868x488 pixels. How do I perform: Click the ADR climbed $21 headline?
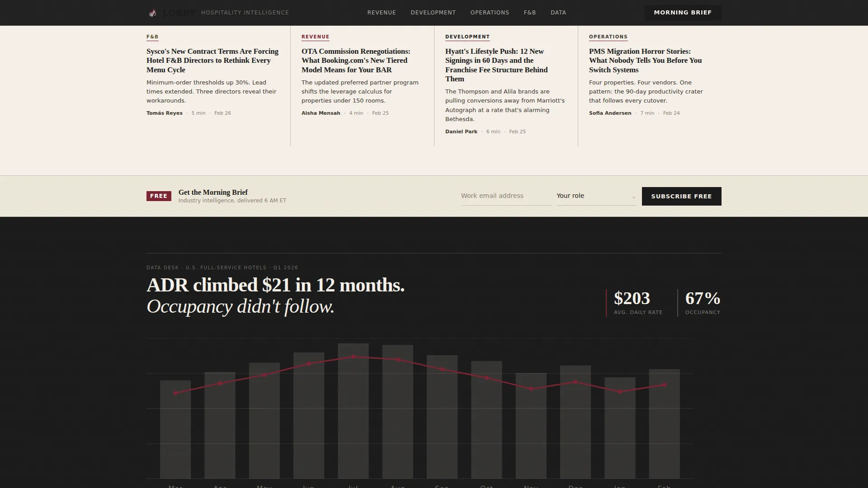point(275,286)
